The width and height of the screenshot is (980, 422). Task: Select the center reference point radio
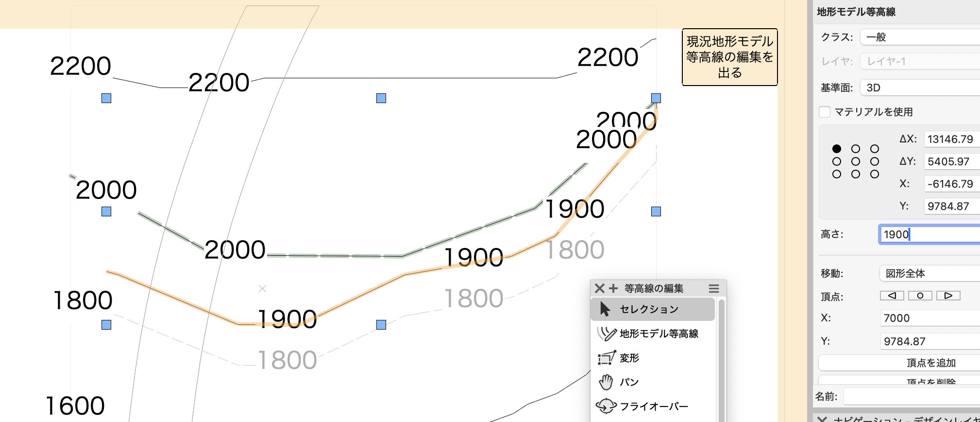[856, 161]
